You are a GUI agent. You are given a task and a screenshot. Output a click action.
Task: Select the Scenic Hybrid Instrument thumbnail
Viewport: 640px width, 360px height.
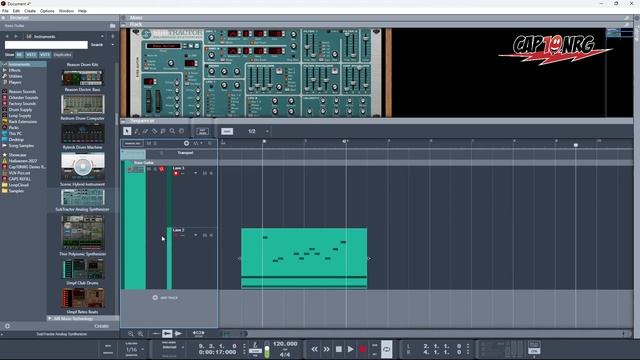(x=83, y=166)
